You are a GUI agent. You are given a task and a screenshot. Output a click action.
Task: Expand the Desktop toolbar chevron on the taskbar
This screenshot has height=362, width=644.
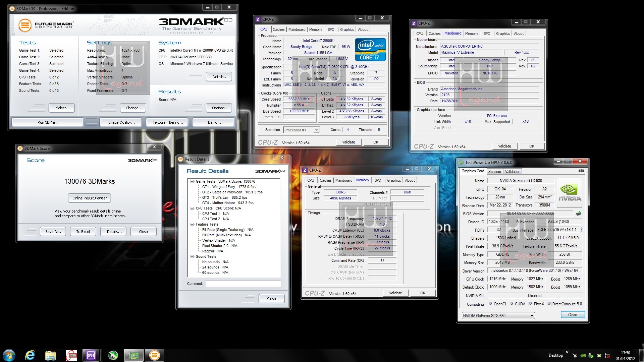click(x=567, y=352)
